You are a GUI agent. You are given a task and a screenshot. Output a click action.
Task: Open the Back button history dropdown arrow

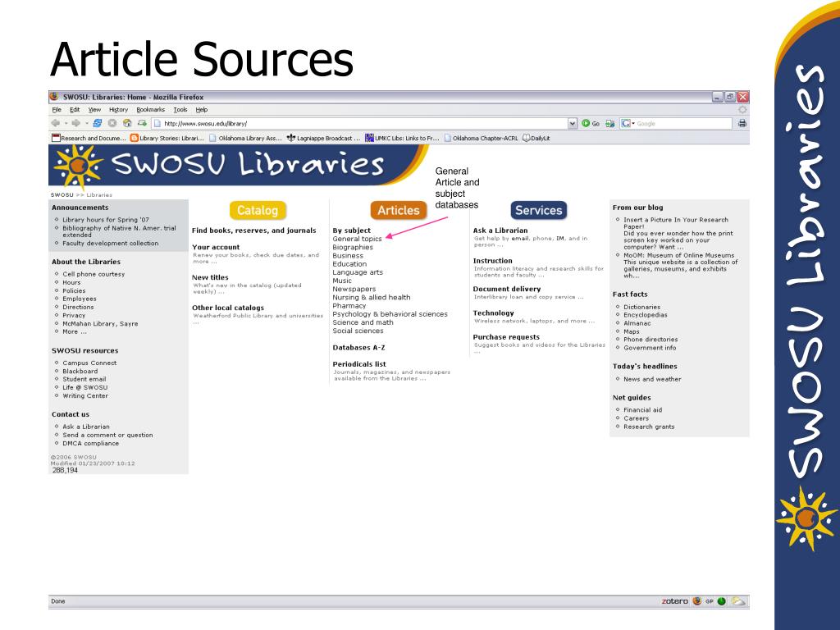point(66,123)
